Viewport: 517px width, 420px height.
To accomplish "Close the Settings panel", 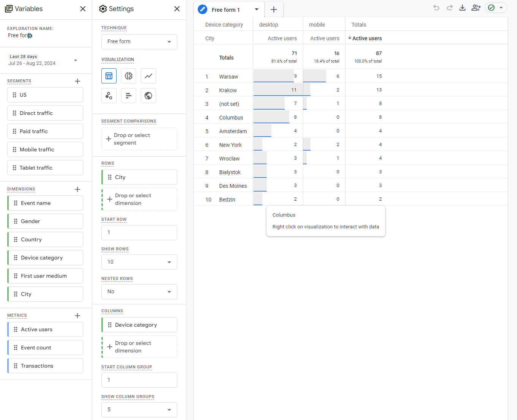I will (177, 9).
